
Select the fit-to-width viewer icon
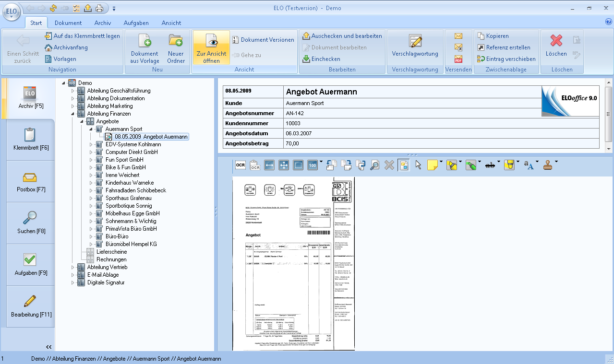(x=269, y=165)
